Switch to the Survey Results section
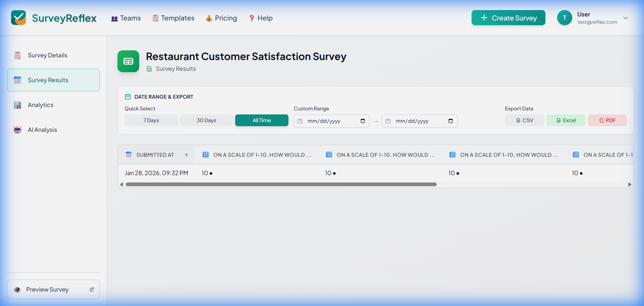The height and width of the screenshot is (306, 644). click(x=48, y=80)
